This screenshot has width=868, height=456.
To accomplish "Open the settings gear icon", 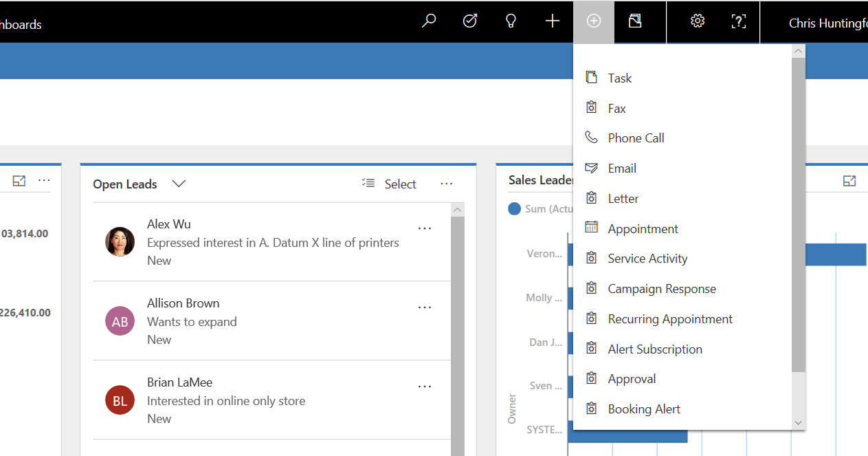I will pyautogui.click(x=698, y=21).
